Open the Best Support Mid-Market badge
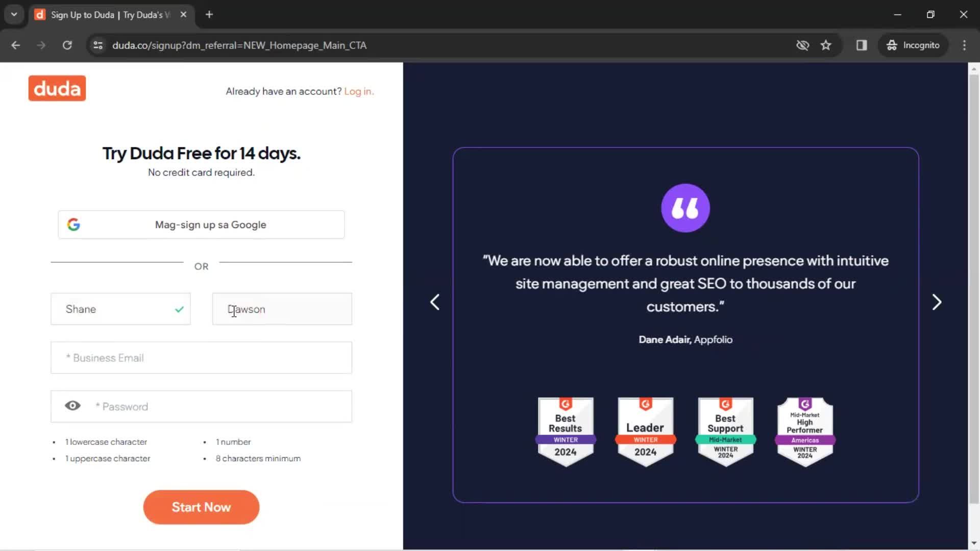 coord(725,432)
